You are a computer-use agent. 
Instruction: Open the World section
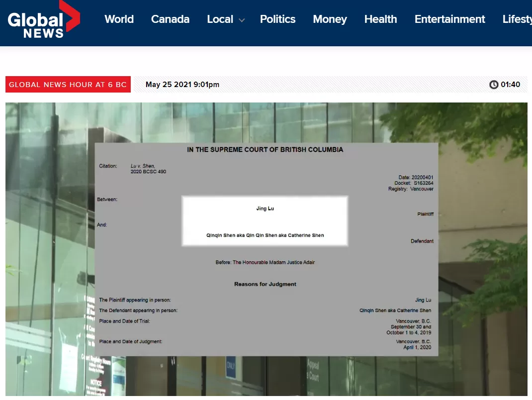(119, 19)
